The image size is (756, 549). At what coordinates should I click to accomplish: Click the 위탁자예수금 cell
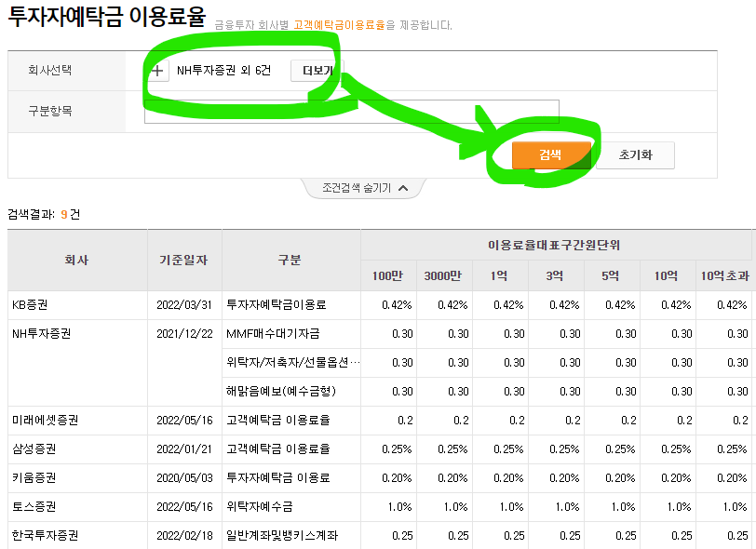pos(290,507)
